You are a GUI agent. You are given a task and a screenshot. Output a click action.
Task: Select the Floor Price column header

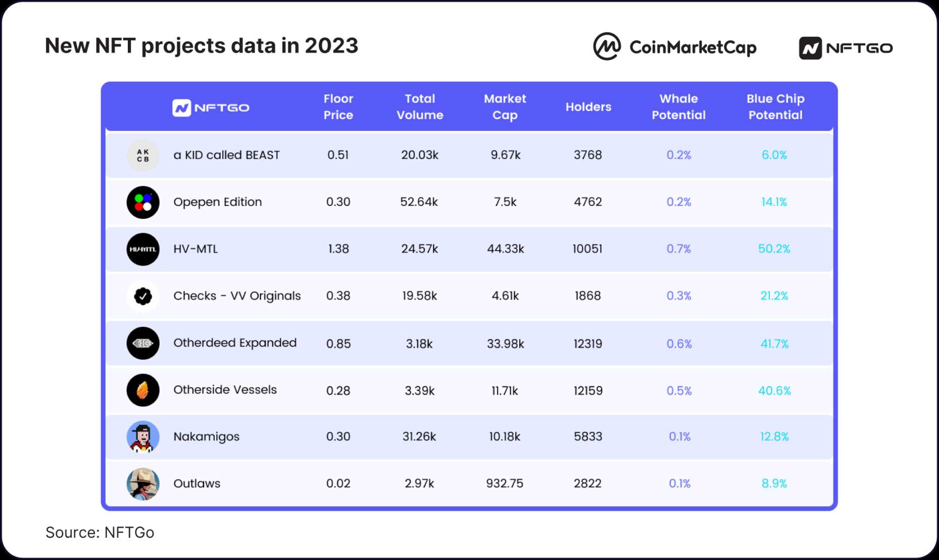click(338, 107)
